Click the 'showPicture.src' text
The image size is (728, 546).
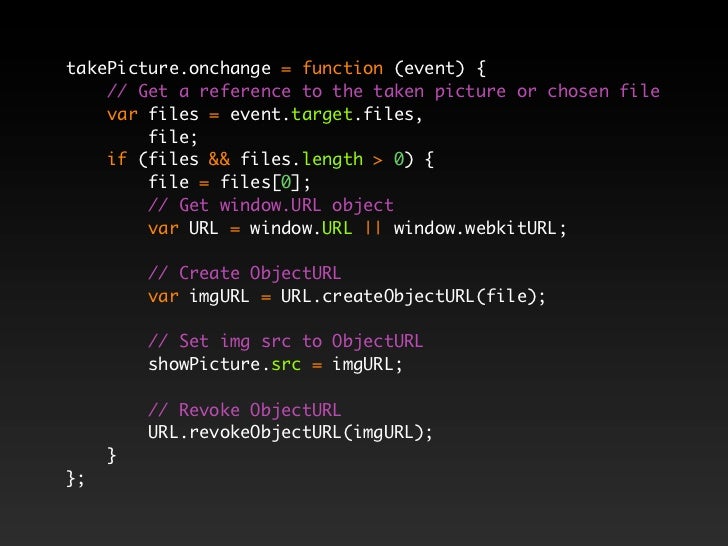pyautogui.click(x=224, y=364)
